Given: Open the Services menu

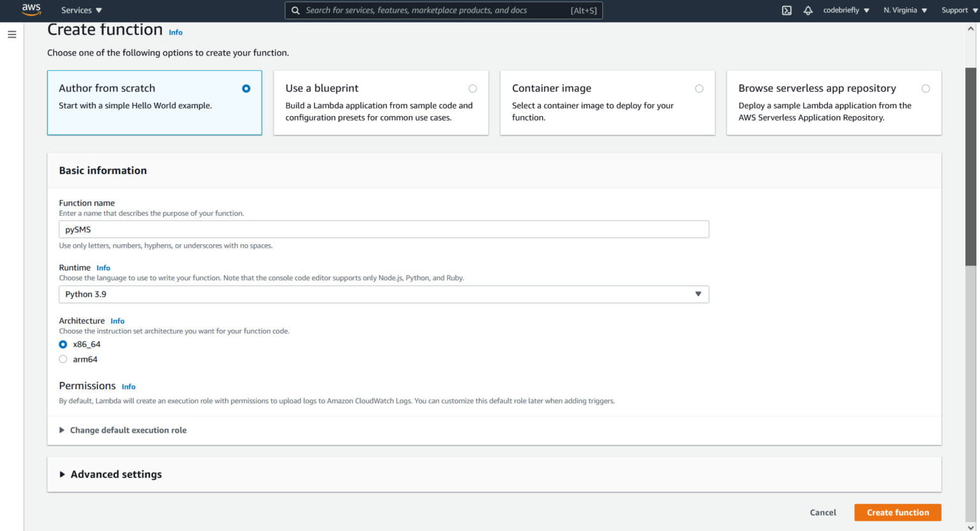Looking at the screenshot, I should [x=78, y=10].
